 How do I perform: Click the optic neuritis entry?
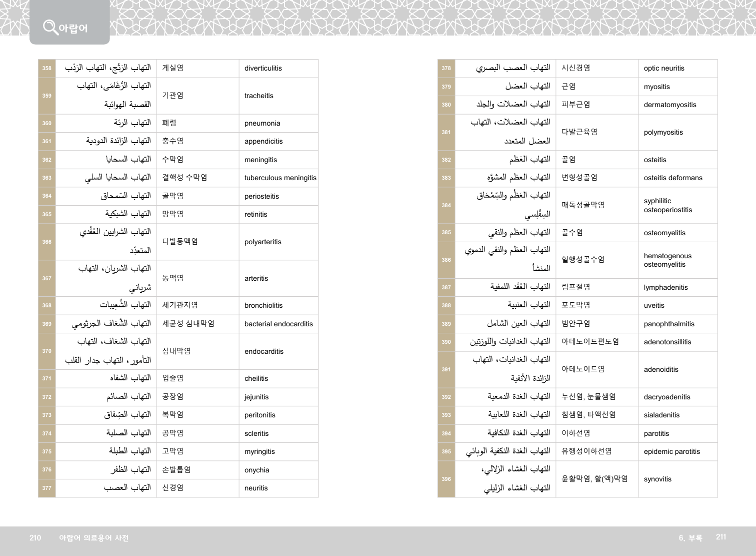coord(664,69)
